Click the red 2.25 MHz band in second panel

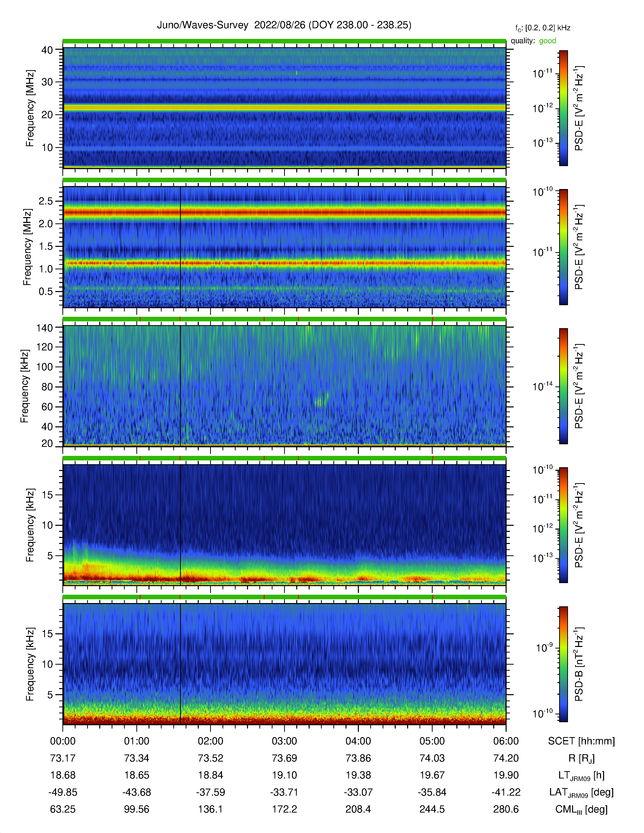(x=284, y=212)
